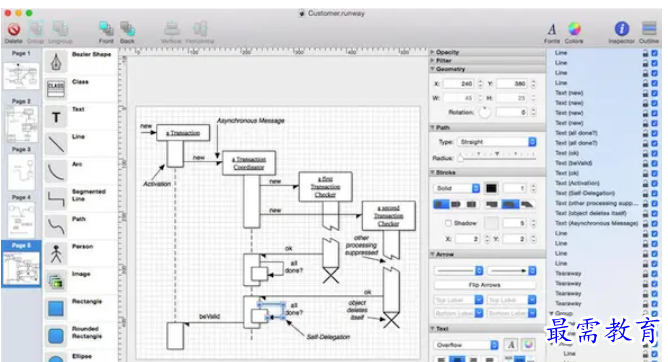Select the Person shape tool
Viewport: 668px width, 362px height.
pos(56,254)
